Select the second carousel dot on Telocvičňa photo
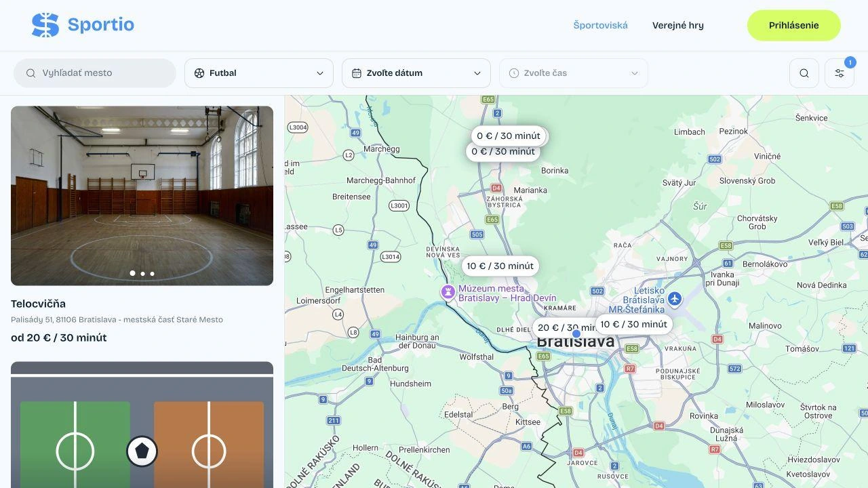This screenshot has height=488, width=868. [x=142, y=274]
